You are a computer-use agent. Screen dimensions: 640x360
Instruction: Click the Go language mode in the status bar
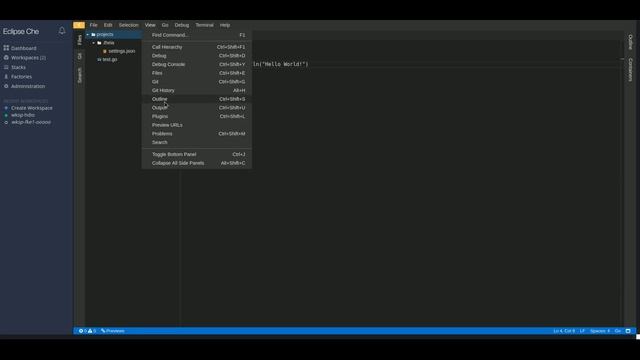coord(618,331)
